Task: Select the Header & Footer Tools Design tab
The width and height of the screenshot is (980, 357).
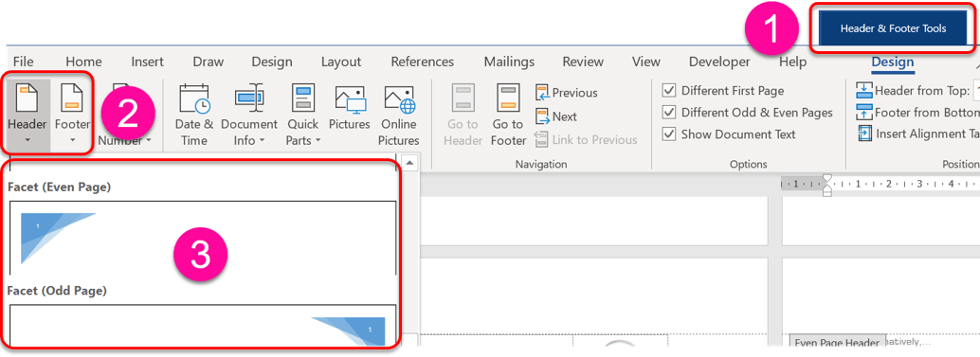Action: click(x=893, y=62)
